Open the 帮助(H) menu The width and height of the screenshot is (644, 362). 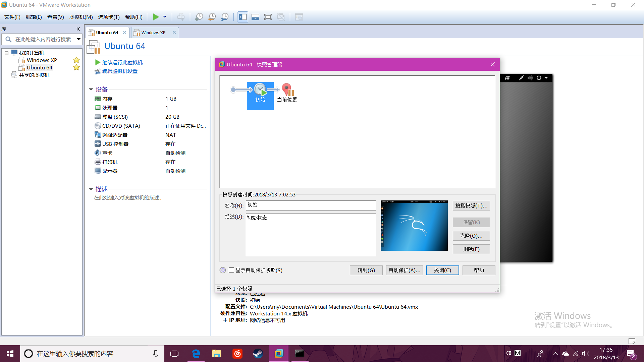(x=133, y=17)
